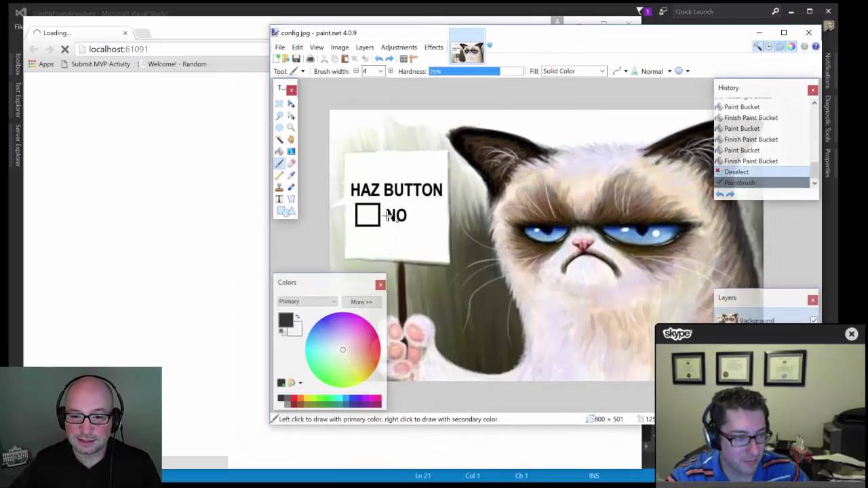Select the Color Picker eyedropper tool
The height and width of the screenshot is (488, 868).
click(291, 175)
